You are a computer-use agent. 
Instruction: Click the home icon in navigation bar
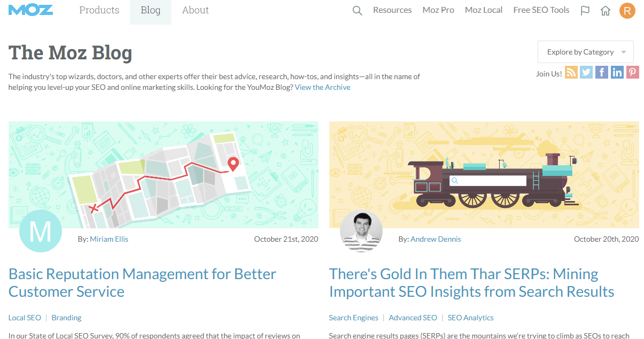click(x=606, y=10)
